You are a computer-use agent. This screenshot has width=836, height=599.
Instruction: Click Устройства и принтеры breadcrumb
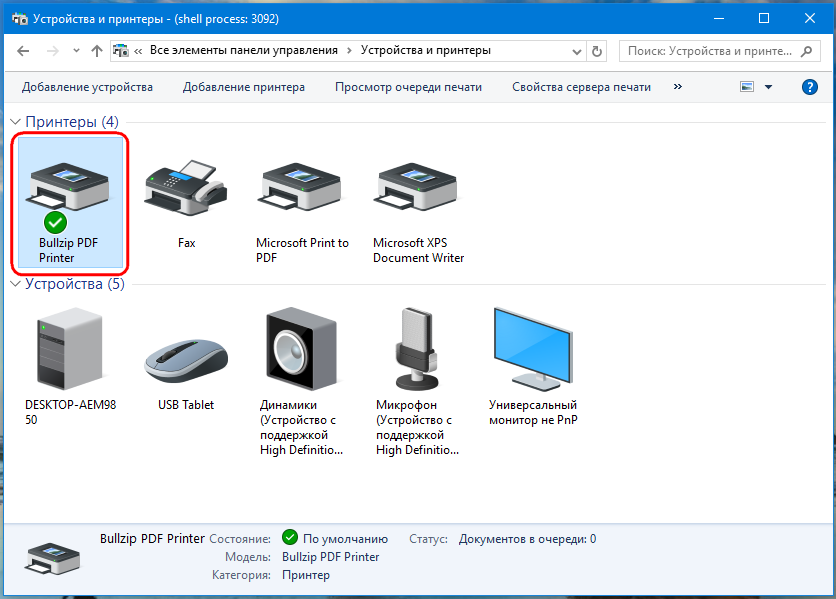pyautogui.click(x=425, y=50)
